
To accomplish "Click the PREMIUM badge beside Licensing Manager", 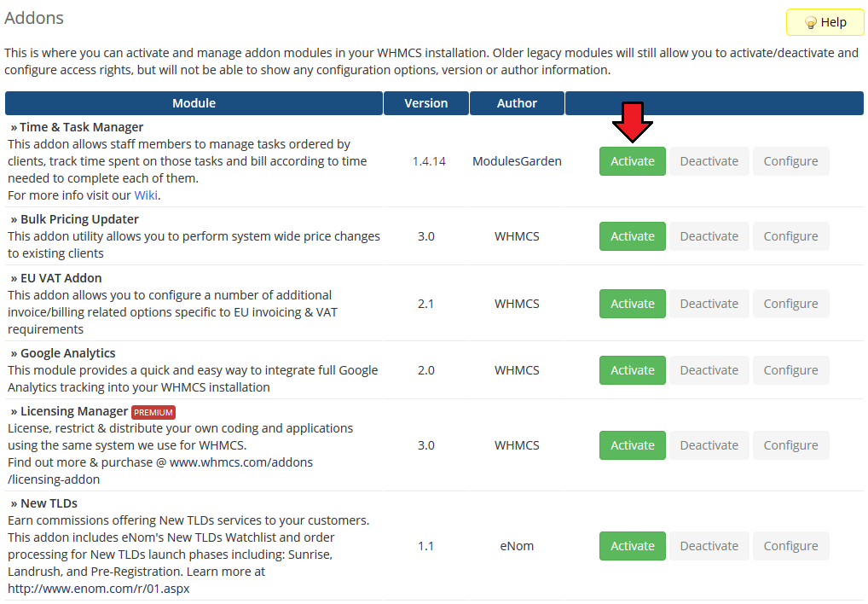I will [153, 412].
